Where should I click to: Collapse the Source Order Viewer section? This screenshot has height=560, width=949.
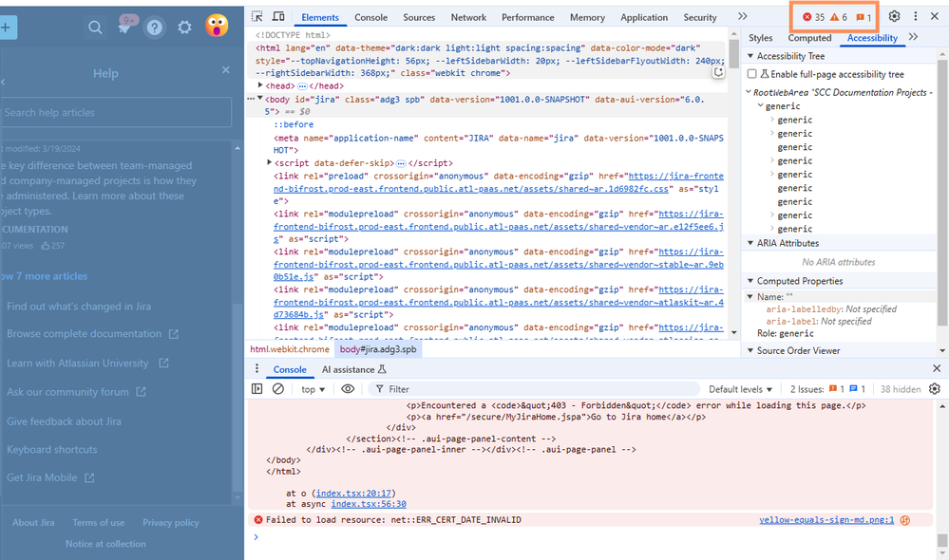750,350
